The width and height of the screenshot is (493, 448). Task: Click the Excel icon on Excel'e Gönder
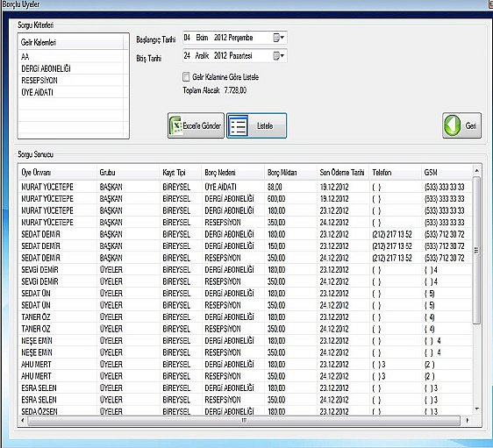tap(175, 125)
